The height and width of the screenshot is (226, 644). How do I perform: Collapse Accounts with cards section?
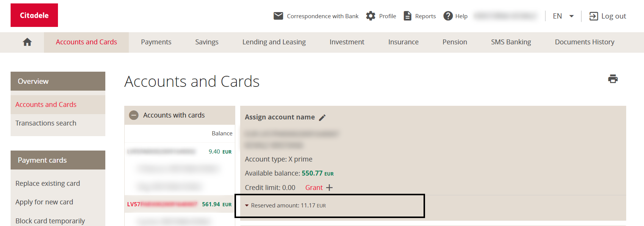[134, 115]
